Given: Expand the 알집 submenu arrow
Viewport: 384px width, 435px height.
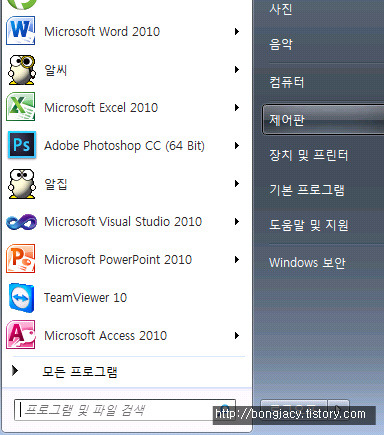Looking at the screenshot, I should point(237,184).
